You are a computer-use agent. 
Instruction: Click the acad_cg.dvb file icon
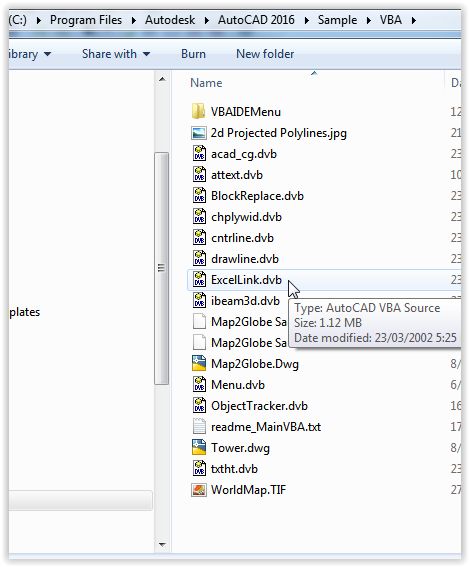199,154
